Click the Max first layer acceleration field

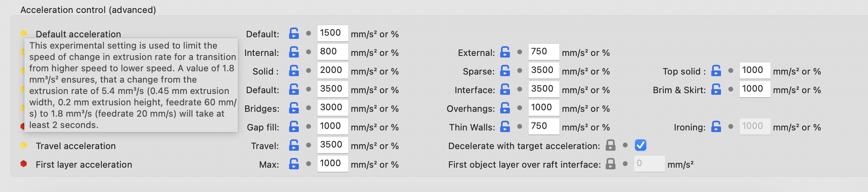333,164
